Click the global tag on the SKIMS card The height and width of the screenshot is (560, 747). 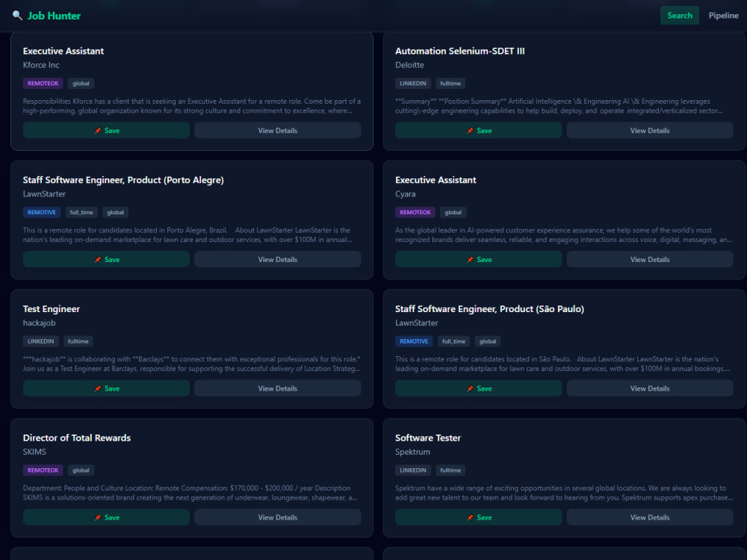pyautogui.click(x=81, y=470)
